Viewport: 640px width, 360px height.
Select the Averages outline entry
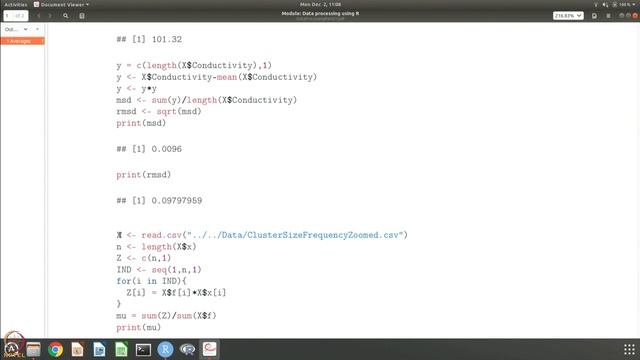coord(22,41)
